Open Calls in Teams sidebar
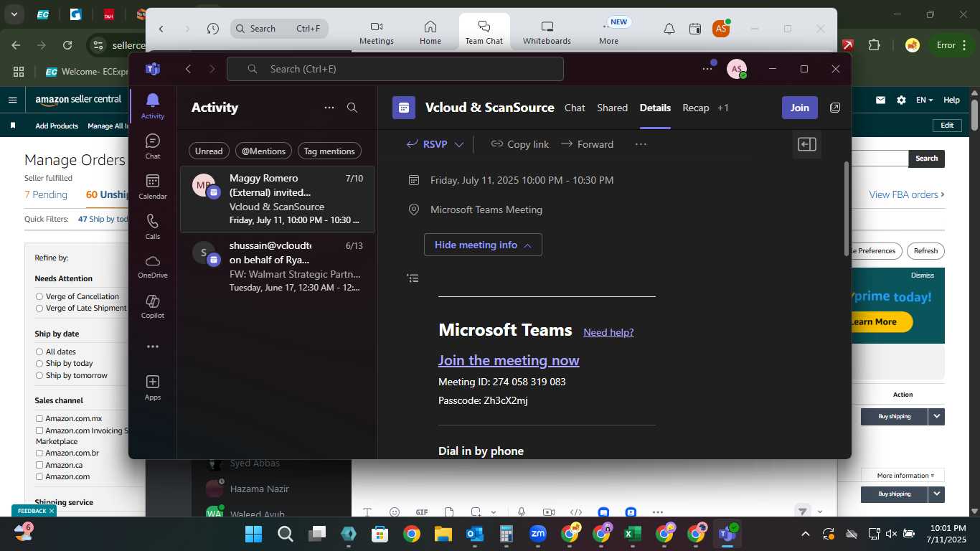The height and width of the screenshot is (551, 980). pos(152,226)
